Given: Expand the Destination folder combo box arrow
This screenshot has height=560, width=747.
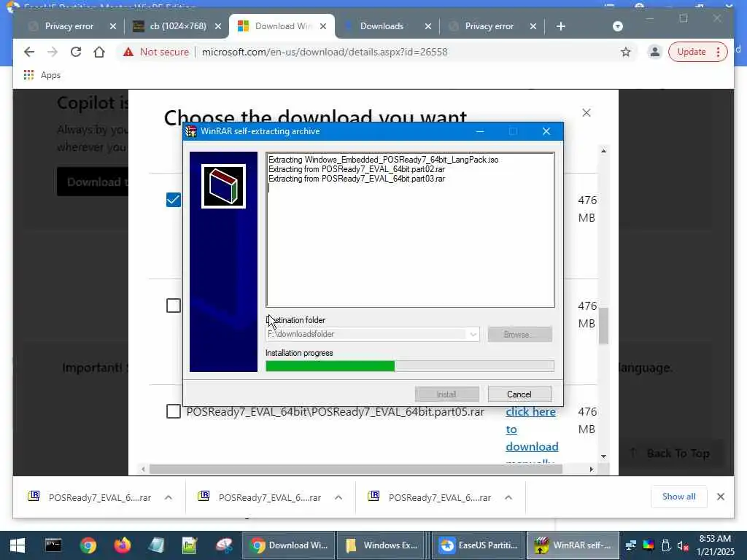Looking at the screenshot, I should (473, 334).
